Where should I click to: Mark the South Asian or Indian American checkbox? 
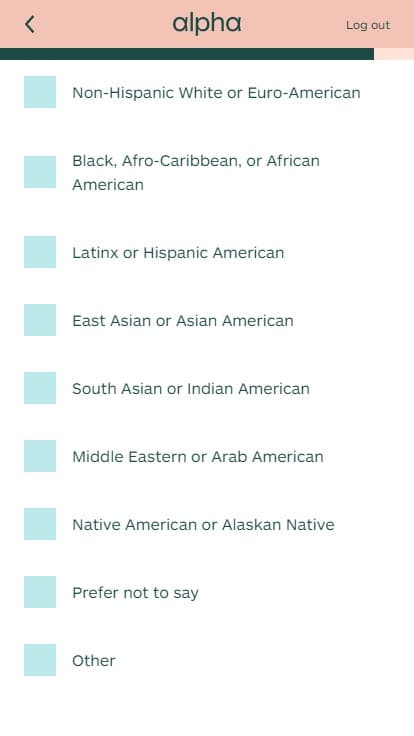(40, 388)
